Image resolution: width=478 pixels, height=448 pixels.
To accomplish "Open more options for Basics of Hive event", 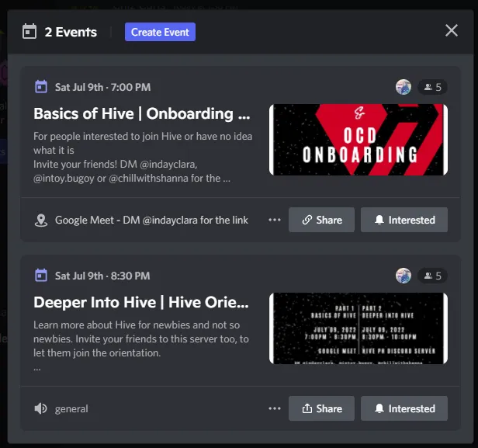I will click(275, 220).
